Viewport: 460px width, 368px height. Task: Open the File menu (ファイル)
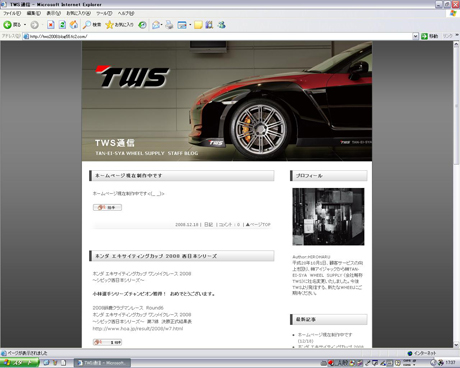point(12,13)
